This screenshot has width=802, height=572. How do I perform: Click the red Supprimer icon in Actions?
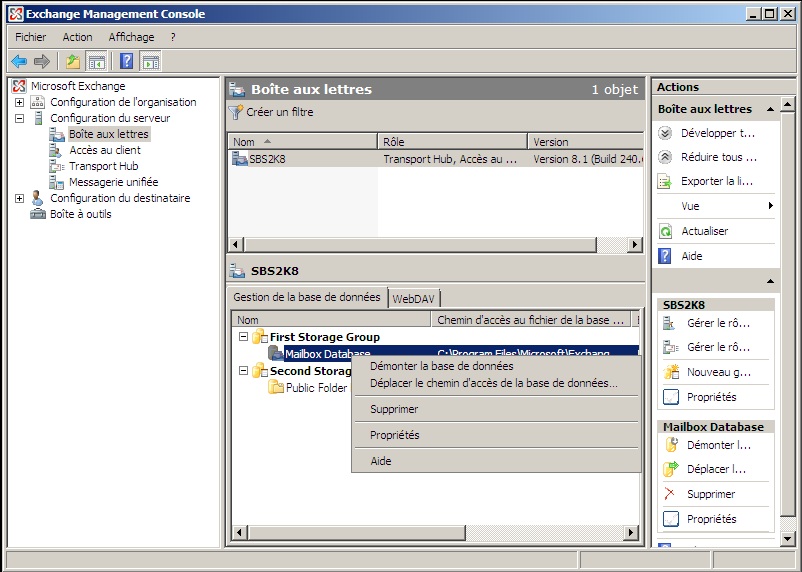click(x=669, y=494)
